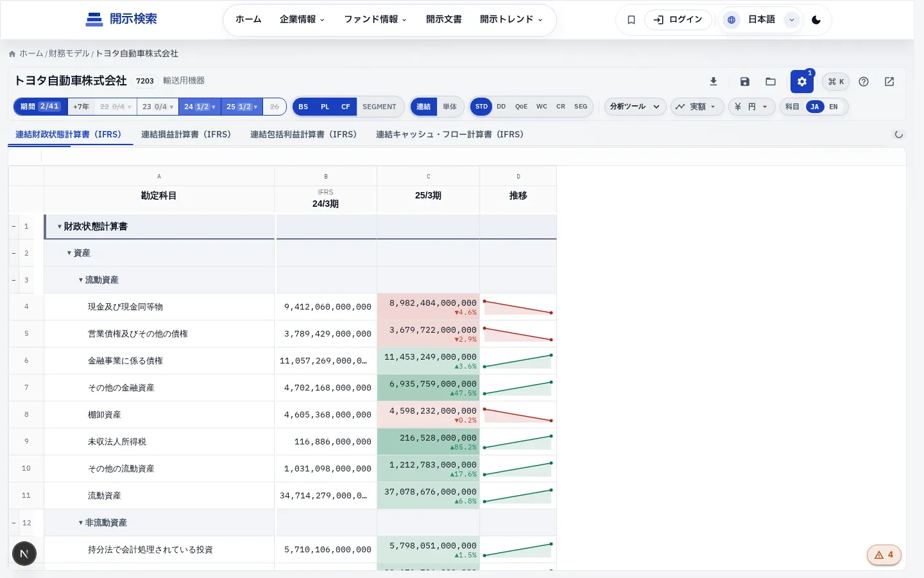Open the 分析ツール dropdown
This screenshot has width=924, height=578.
pyautogui.click(x=635, y=107)
